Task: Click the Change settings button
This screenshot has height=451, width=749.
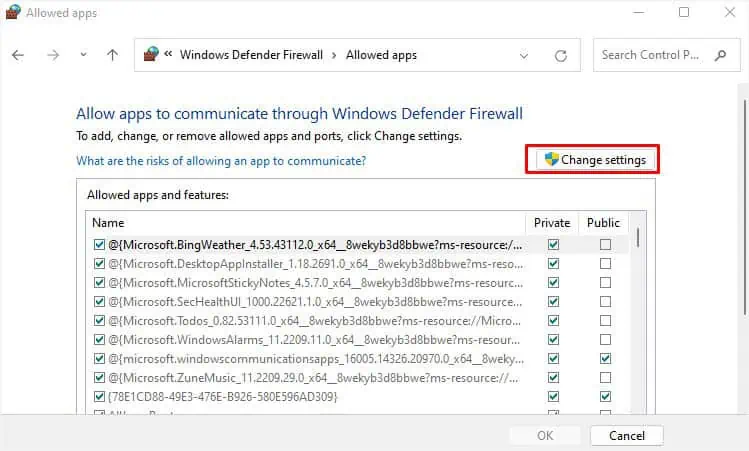Action: (594, 160)
